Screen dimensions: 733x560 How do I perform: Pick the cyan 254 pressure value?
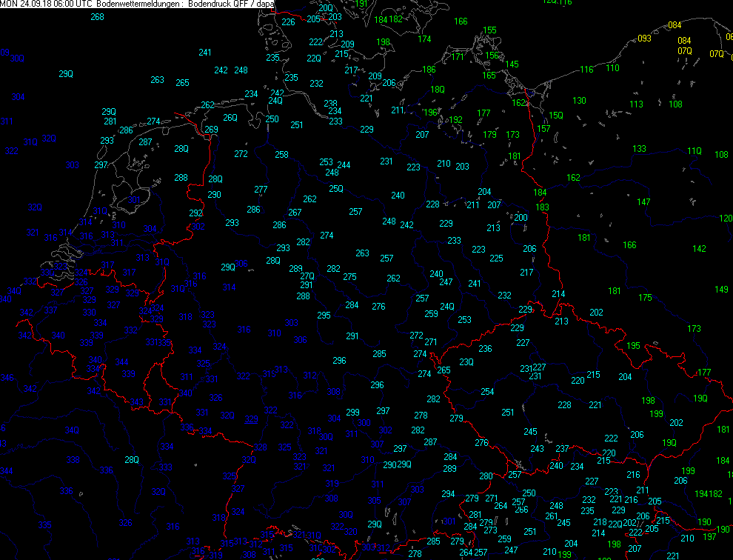[x=487, y=392]
